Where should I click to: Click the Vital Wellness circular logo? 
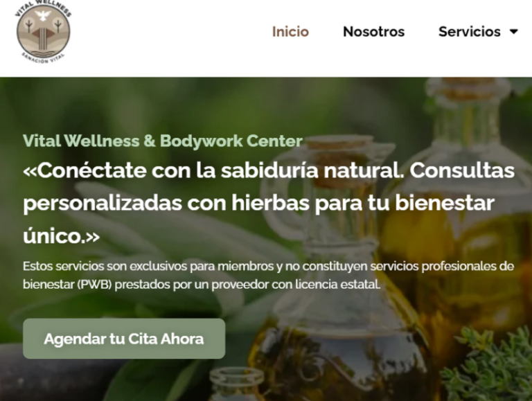click(44, 33)
